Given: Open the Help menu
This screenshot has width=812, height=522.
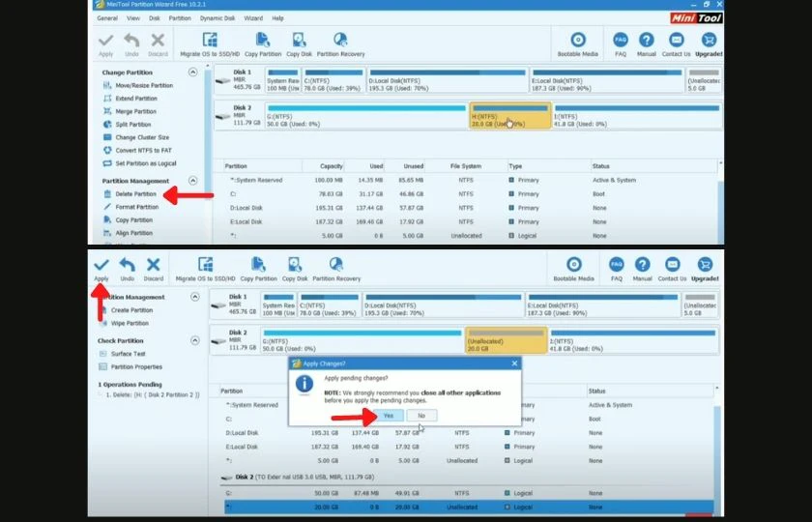Looking at the screenshot, I should (277, 18).
